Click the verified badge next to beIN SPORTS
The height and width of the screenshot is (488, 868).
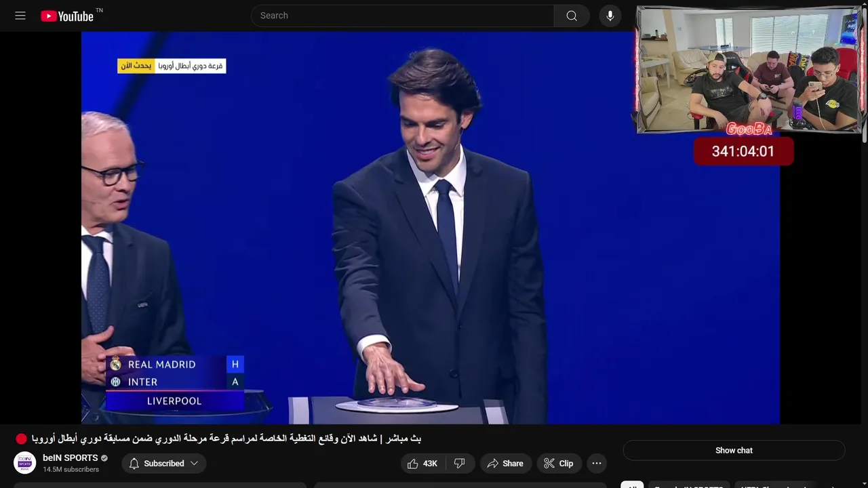[104, 458]
